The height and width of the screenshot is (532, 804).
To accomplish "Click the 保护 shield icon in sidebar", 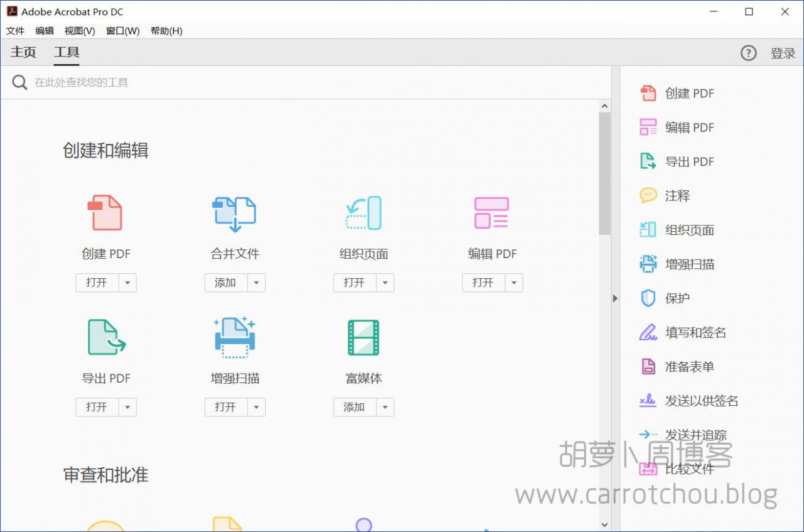I will pos(648,298).
